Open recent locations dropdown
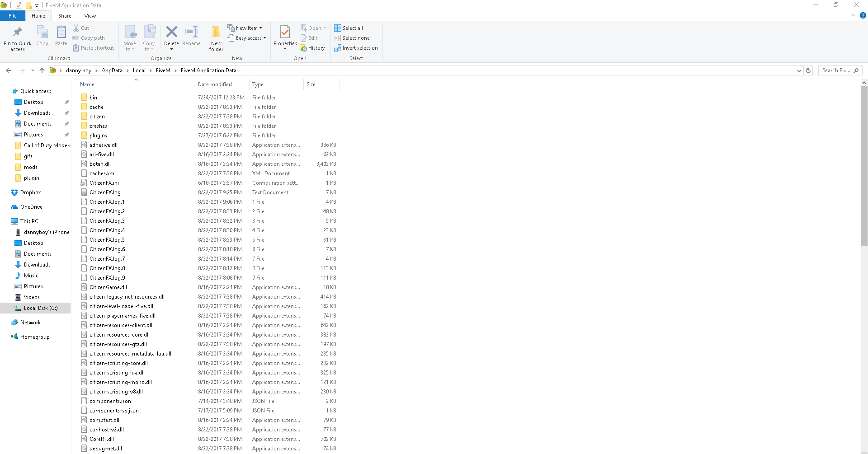The height and width of the screenshot is (454, 868). [33, 70]
